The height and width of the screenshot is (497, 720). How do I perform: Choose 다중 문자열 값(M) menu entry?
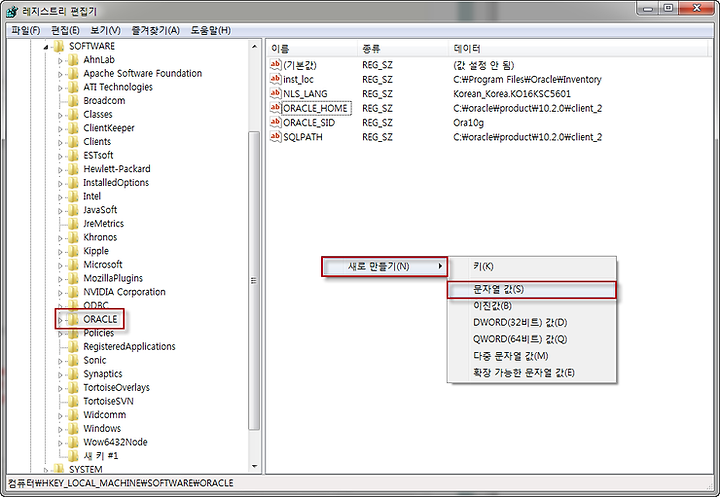click(532, 356)
